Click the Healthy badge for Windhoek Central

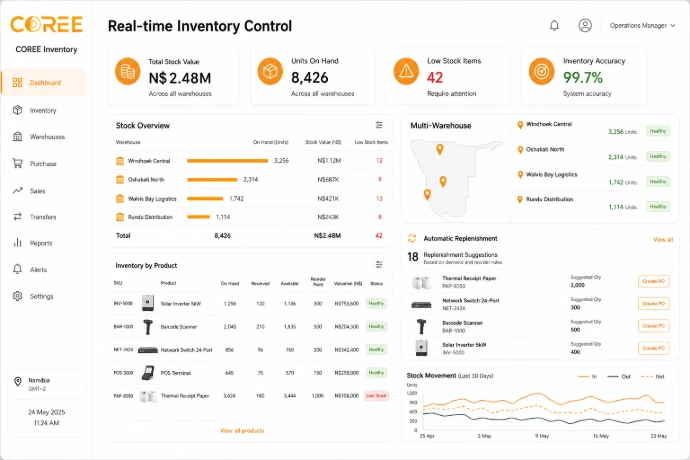pyautogui.click(x=658, y=131)
